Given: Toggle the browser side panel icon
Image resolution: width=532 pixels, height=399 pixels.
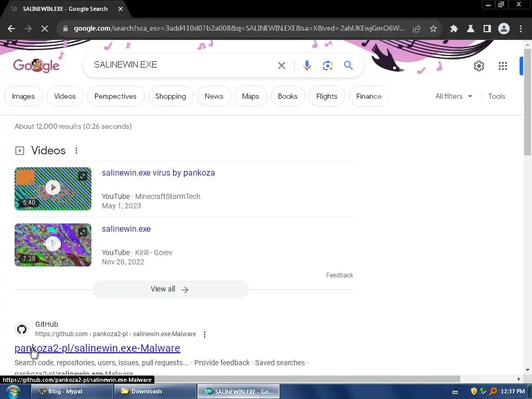Looking at the screenshot, I should 487,29.
